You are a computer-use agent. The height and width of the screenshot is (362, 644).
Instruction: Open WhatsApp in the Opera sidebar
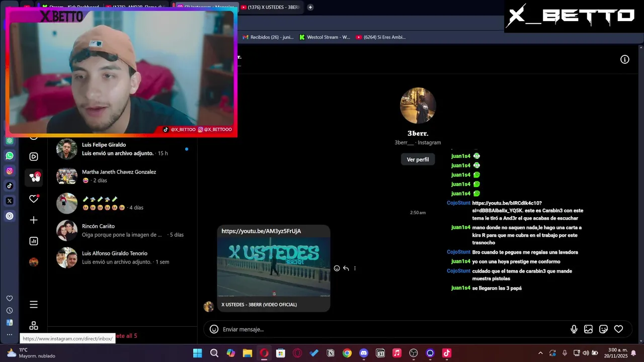click(x=10, y=156)
